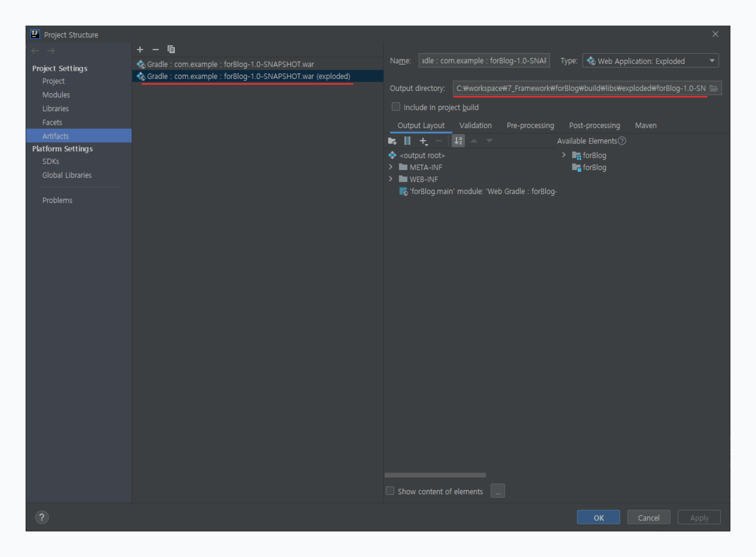Select Project in Project Settings

coord(54,81)
